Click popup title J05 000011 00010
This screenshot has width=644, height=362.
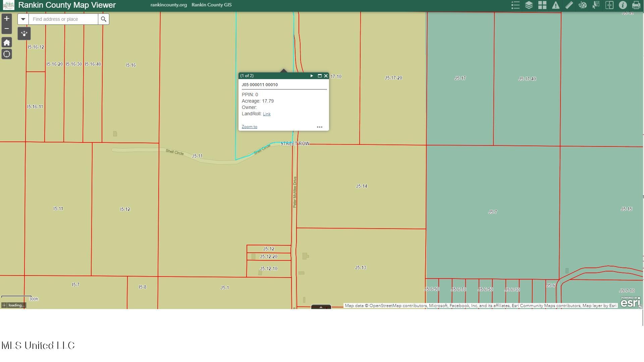coord(260,85)
